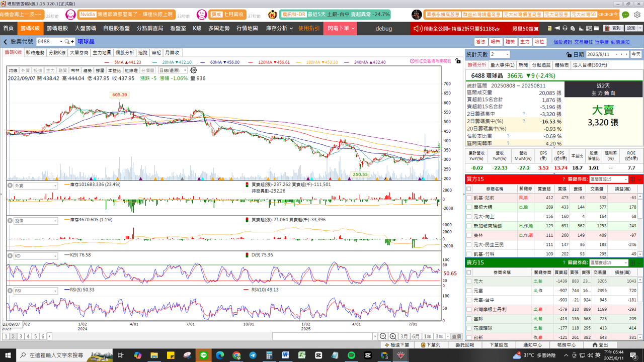Screen dimensions: 644x362
Task: Open the RSI indicator selector dropdown
Action: [x=36, y=291]
